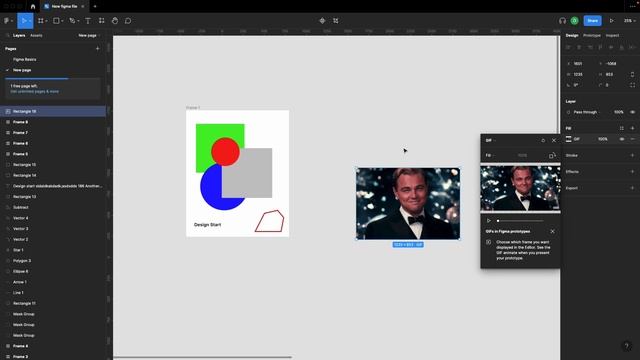Toggle layer visibility eye in Layer section

click(633, 112)
